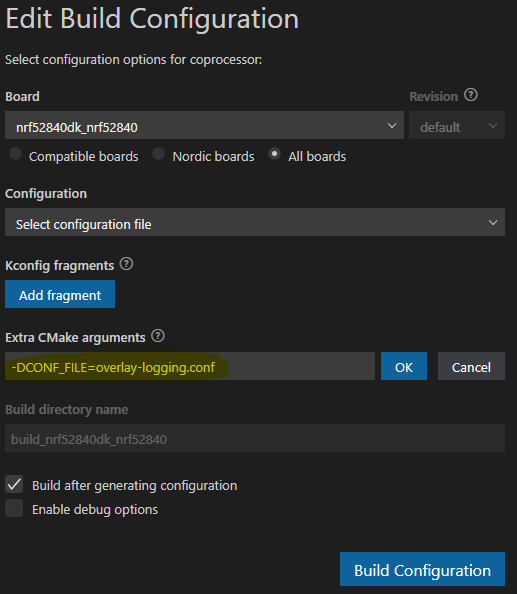Enable debug options checkbox
517x594 pixels.
click(x=14, y=508)
